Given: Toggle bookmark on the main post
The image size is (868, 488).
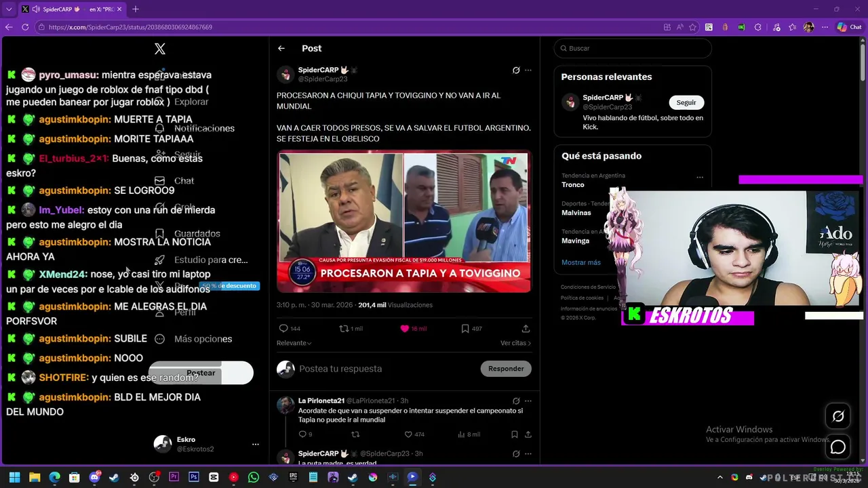Looking at the screenshot, I should (x=471, y=329).
